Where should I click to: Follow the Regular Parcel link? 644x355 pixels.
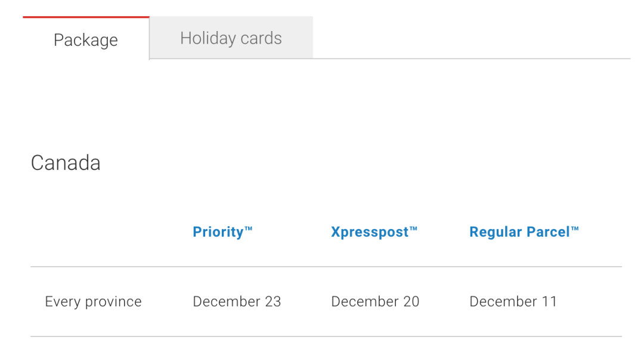point(524,231)
